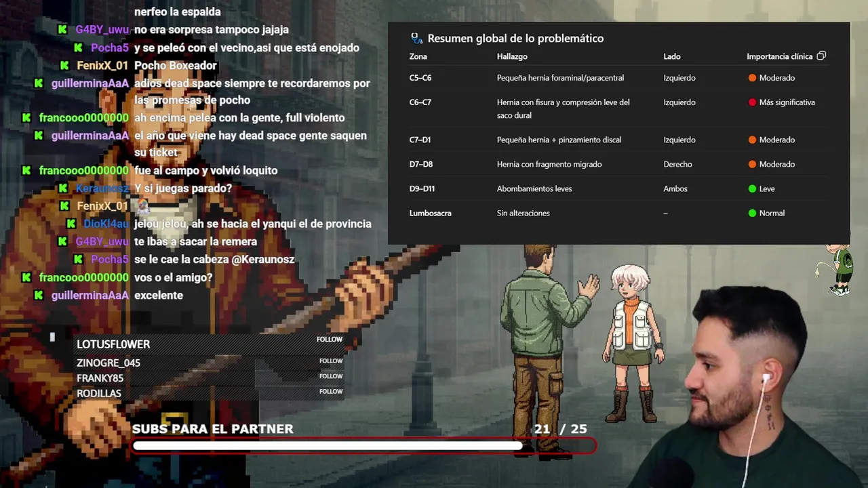Click the Zona column header
The height and width of the screenshot is (488, 868).
pyautogui.click(x=418, y=56)
